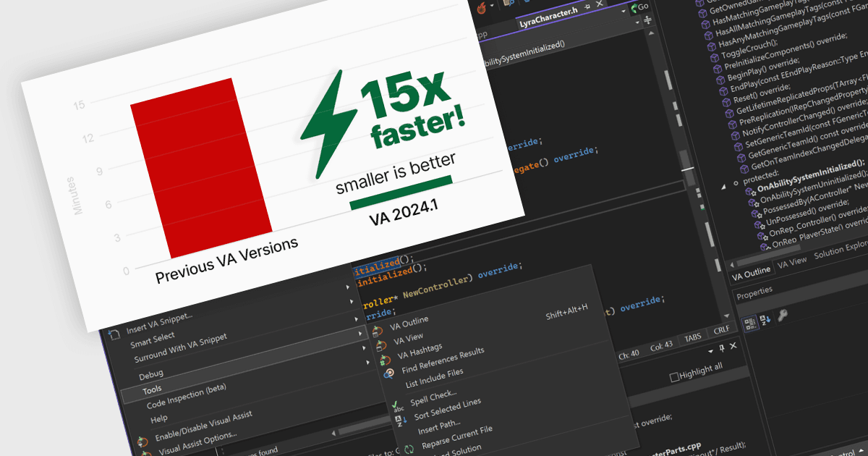Screen dimensions: 868x456
Task: Open Property Pages wrench icon
Action: (x=783, y=315)
